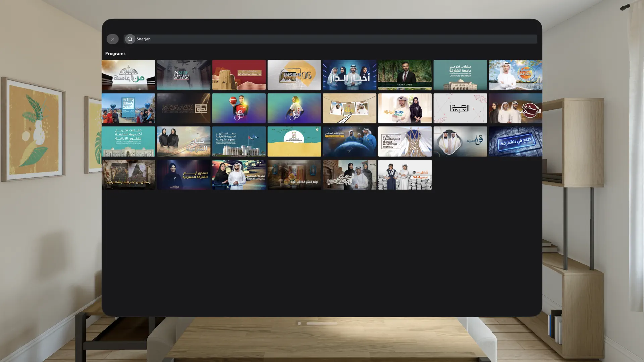Select the basketball player number 12 thumbnail
This screenshot has height=362, width=644.
click(239, 108)
